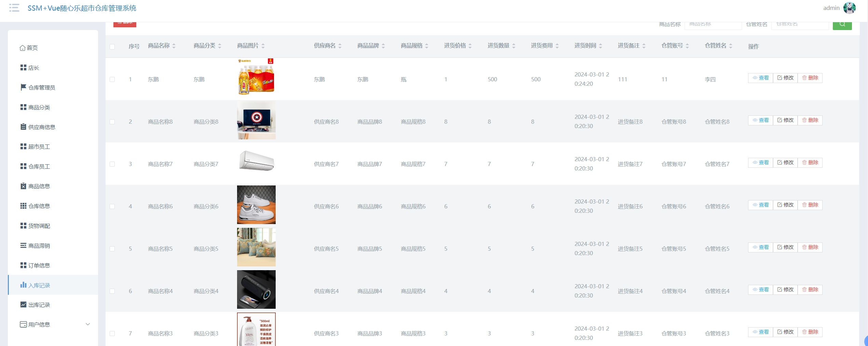Click the hamburger menu collapse icon
This screenshot has height=346, width=868.
pos(14,8)
